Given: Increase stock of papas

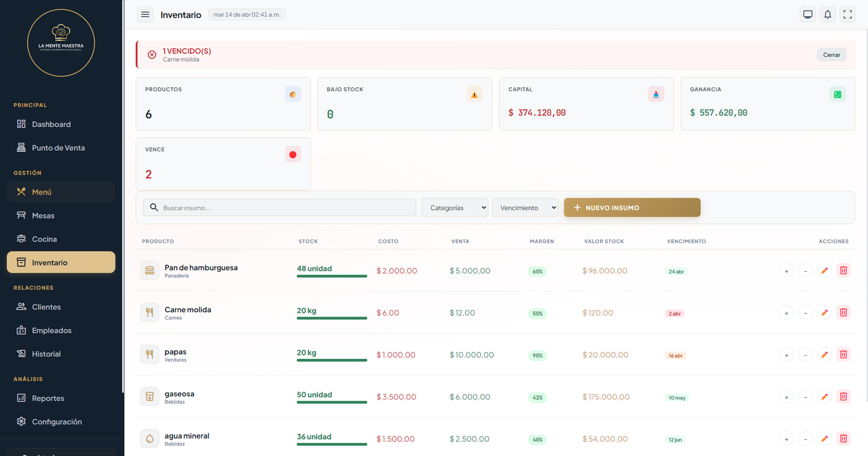Looking at the screenshot, I should pyautogui.click(x=787, y=355).
